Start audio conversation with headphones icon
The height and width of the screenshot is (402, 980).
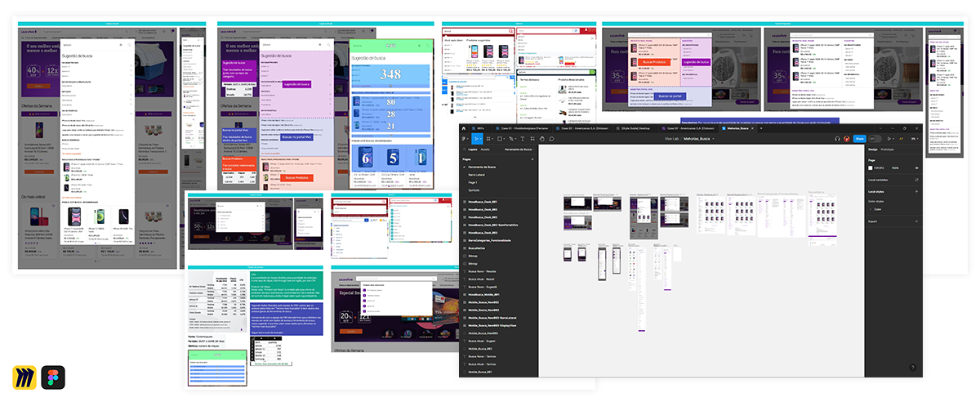[837, 139]
